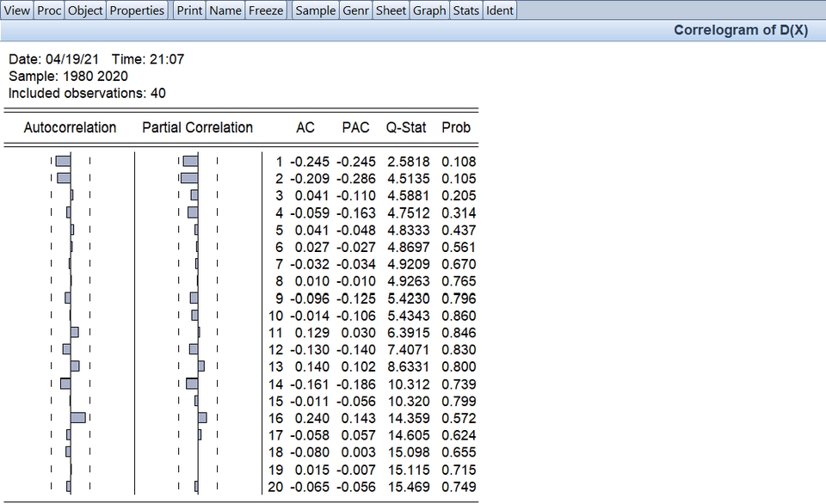
Task: Click the lag 2 partial correlation bar
Action: click(189, 178)
